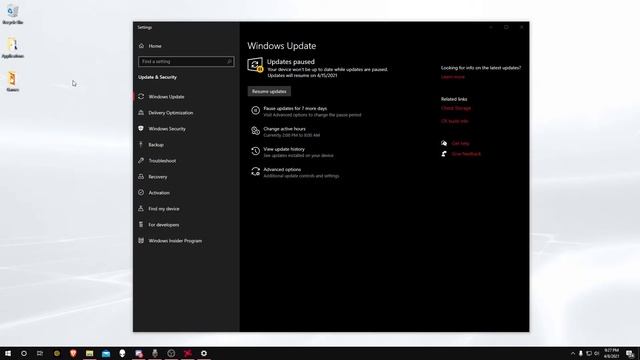
Task: Open View update history
Action: (284, 149)
